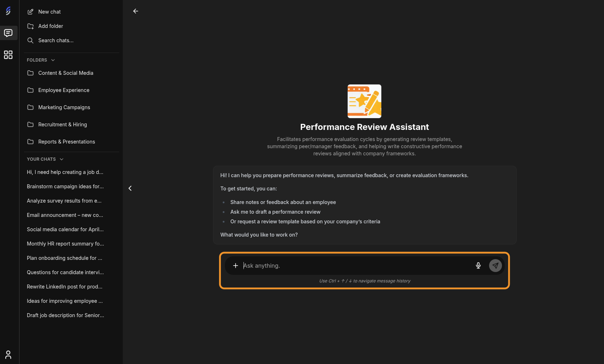Open the apps grid icon
604x364 pixels.
[x=8, y=55]
